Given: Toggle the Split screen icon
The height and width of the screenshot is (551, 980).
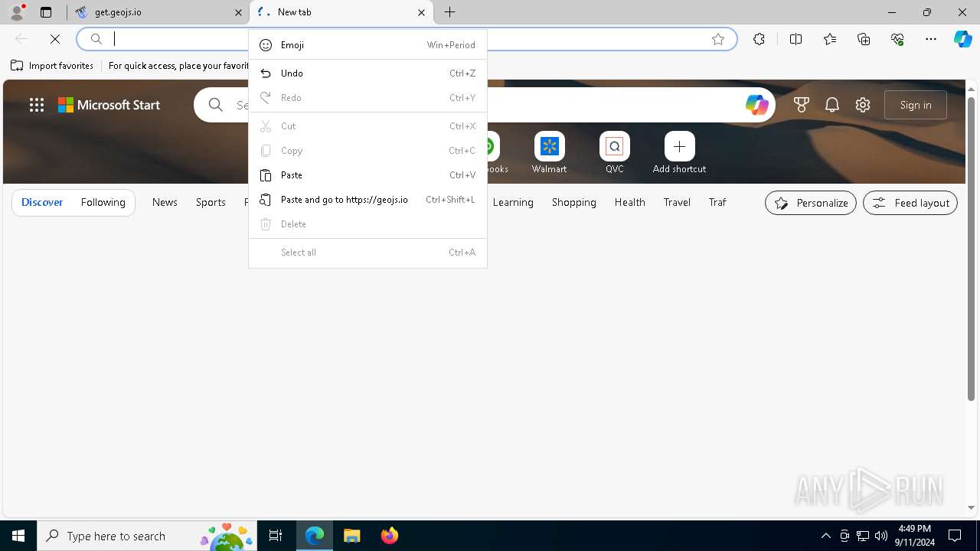Looking at the screenshot, I should [795, 39].
